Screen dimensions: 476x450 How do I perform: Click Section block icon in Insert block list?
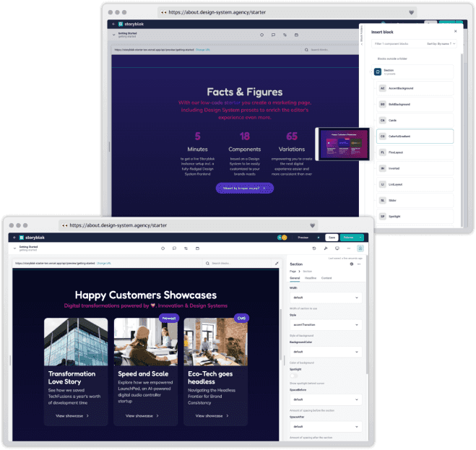378,72
